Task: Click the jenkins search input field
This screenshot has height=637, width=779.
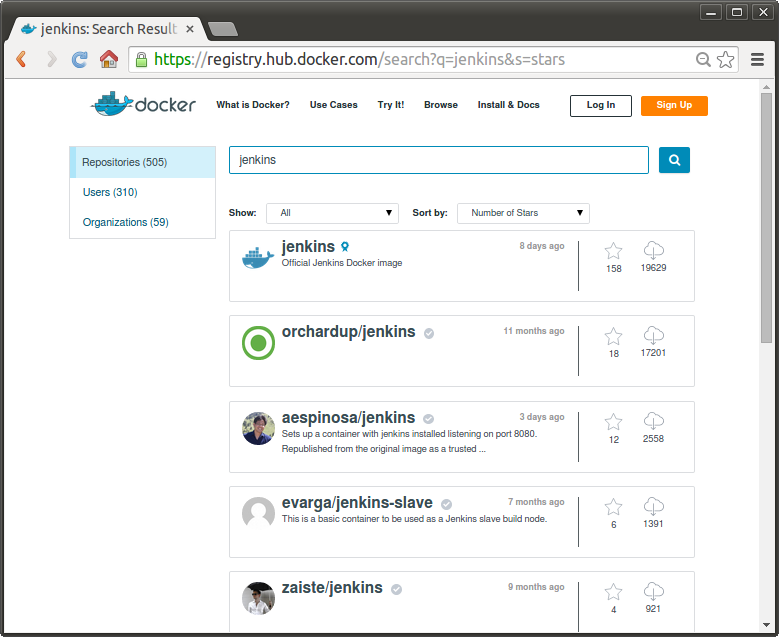Action: tap(439, 160)
